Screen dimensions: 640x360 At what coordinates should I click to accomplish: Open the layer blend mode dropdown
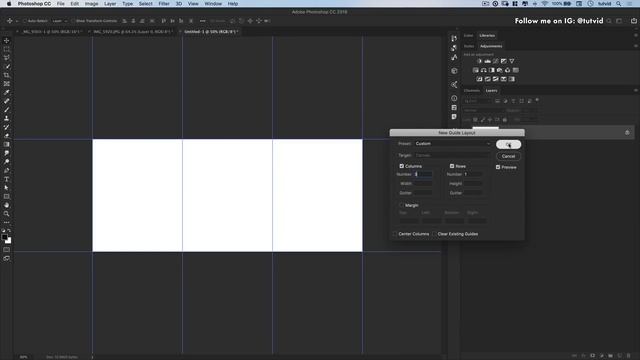pos(483,110)
